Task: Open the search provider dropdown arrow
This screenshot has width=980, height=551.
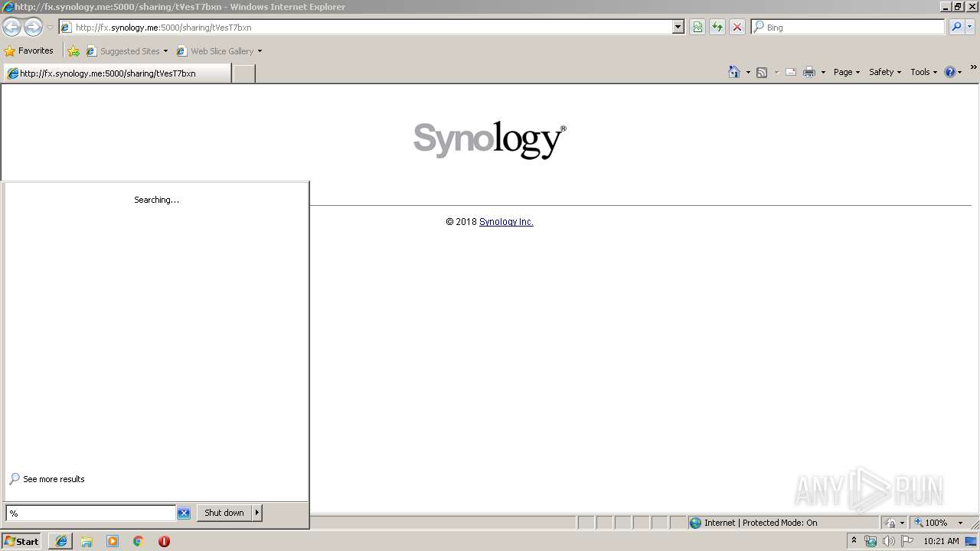Action: (x=970, y=27)
